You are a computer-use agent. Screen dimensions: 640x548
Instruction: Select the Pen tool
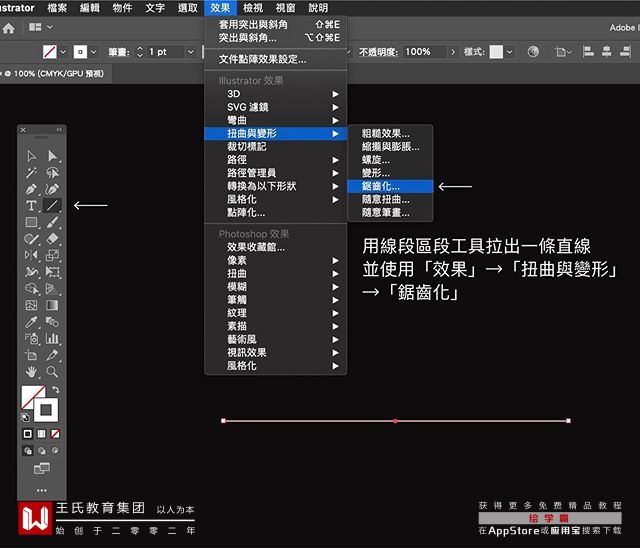31,189
